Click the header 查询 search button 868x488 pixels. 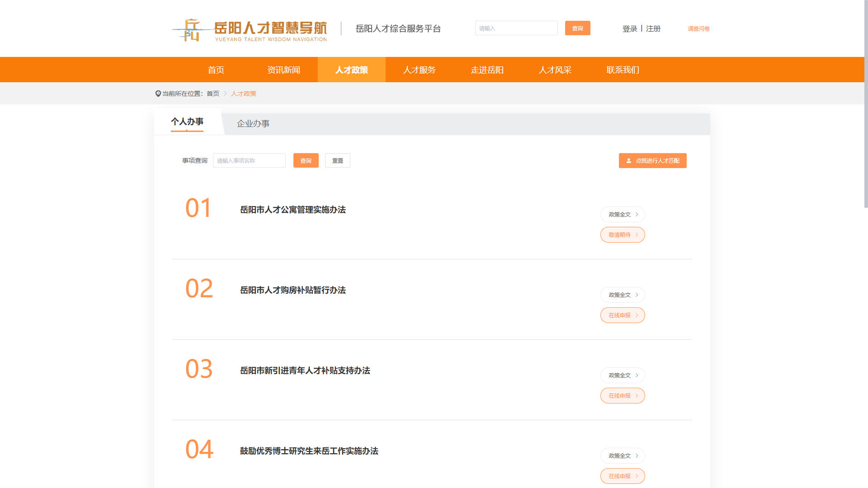click(577, 28)
